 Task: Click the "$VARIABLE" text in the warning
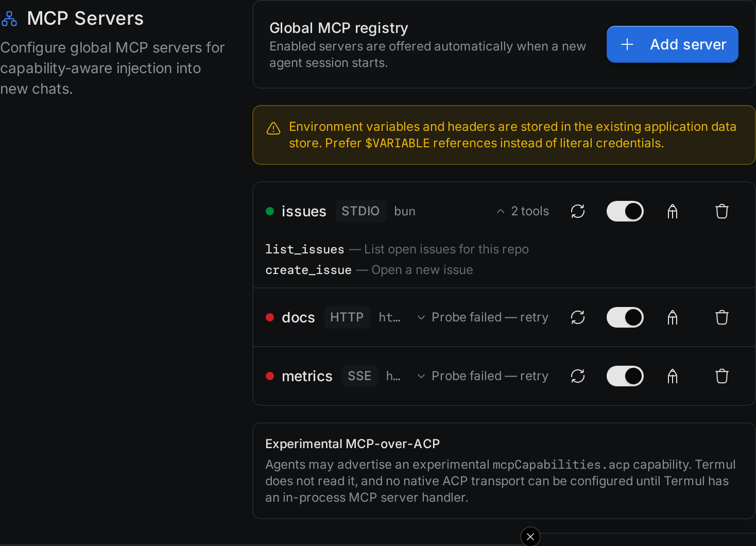(x=398, y=143)
